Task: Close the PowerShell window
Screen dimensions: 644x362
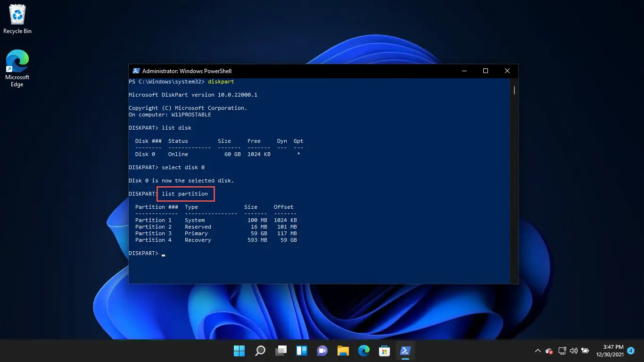Action: click(507, 71)
